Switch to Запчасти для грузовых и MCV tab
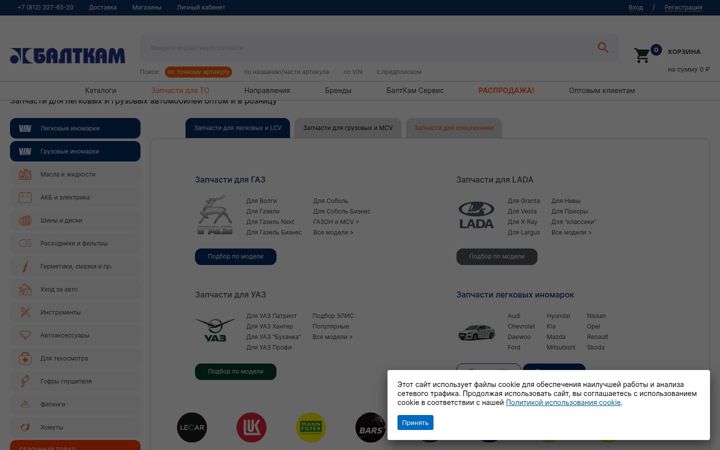The width and height of the screenshot is (720, 450). point(348,128)
